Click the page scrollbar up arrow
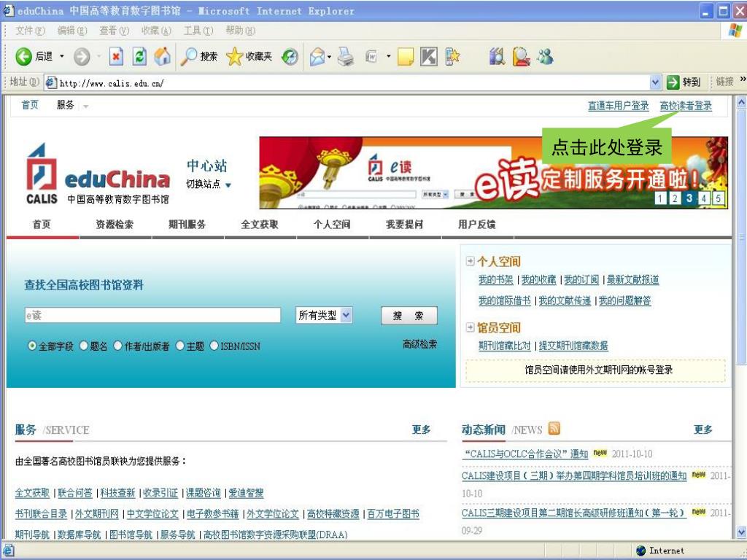This screenshot has height=560, width=747. [x=741, y=102]
